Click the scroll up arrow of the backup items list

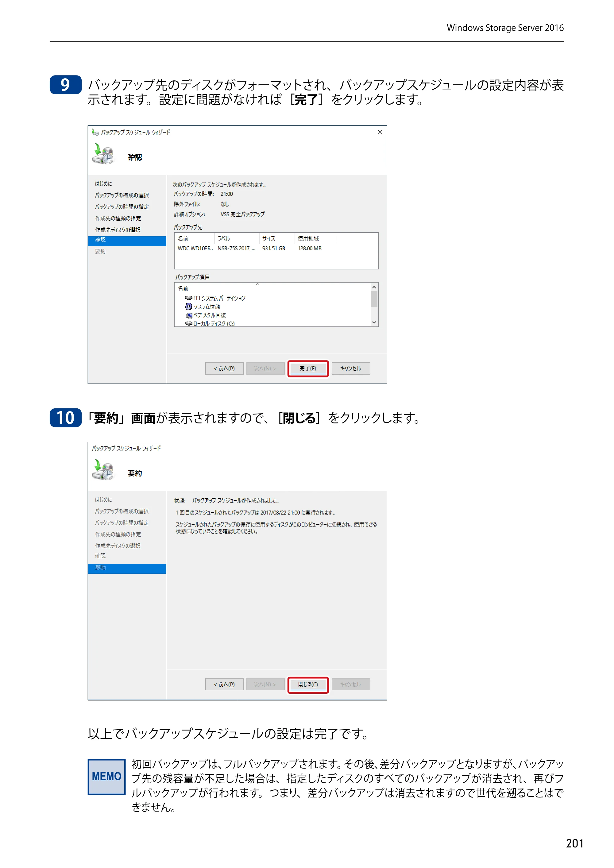click(x=374, y=287)
